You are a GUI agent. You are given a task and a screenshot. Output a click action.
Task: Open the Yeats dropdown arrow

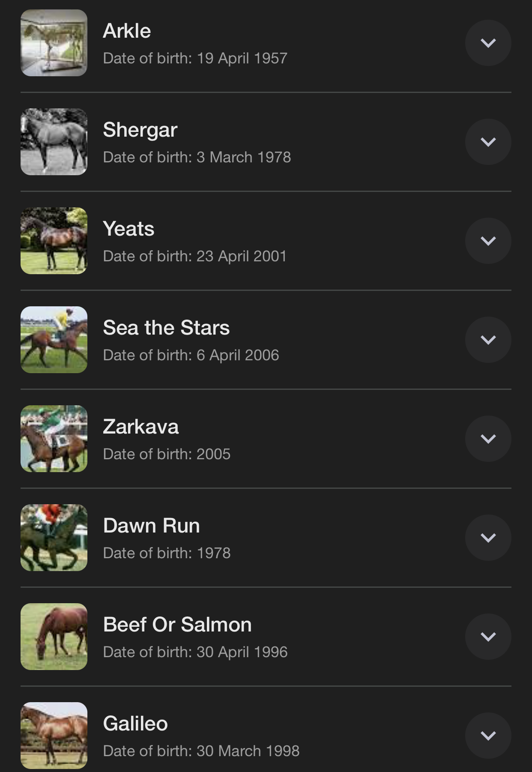(488, 241)
